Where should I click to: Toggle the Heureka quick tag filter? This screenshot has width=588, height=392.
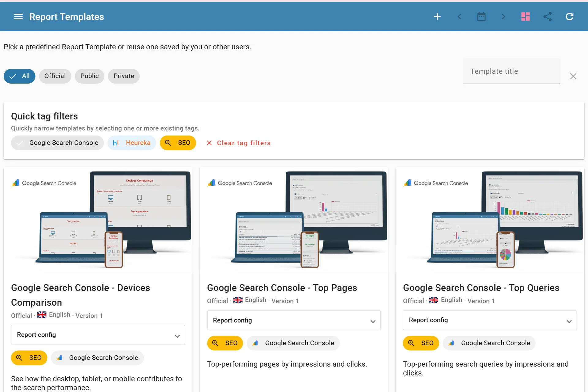tap(132, 143)
